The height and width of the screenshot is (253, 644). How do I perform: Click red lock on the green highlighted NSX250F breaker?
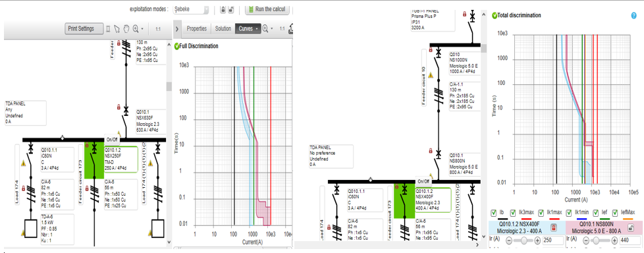pyautogui.click(x=87, y=146)
